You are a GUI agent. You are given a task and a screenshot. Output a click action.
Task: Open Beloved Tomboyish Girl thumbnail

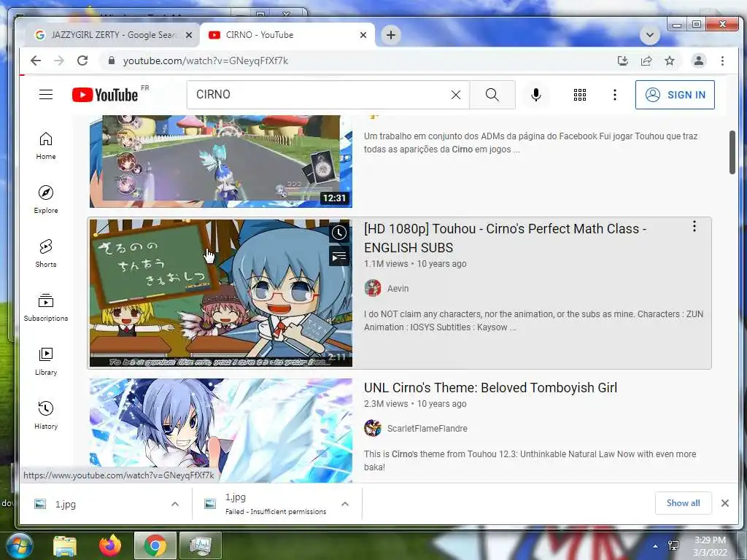(x=220, y=430)
